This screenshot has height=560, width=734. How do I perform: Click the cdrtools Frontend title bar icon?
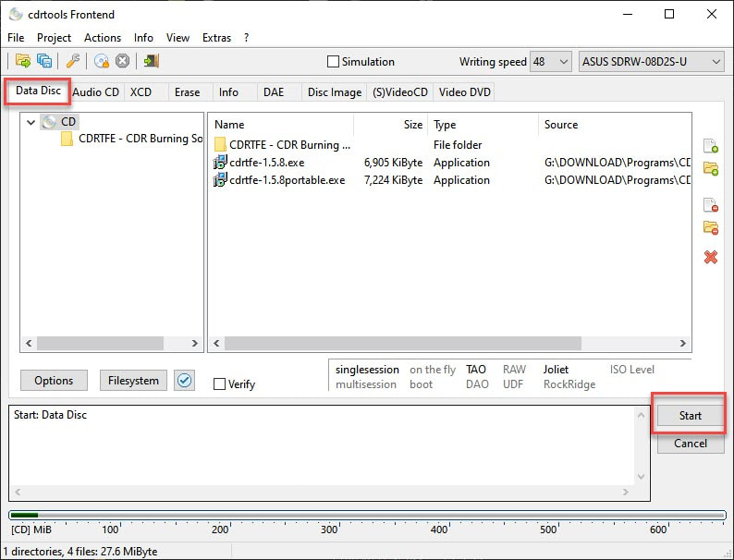pyautogui.click(x=16, y=14)
